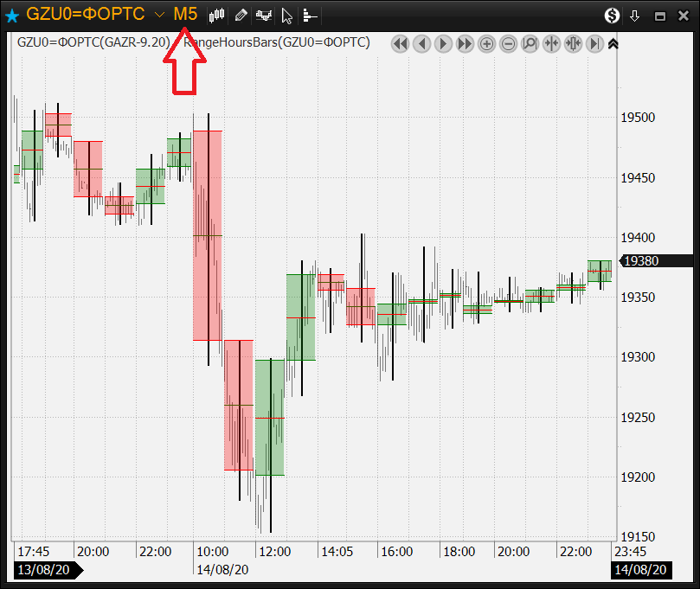
Task: Toggle the volume profile icon
Action: click(x=311, y=15)
